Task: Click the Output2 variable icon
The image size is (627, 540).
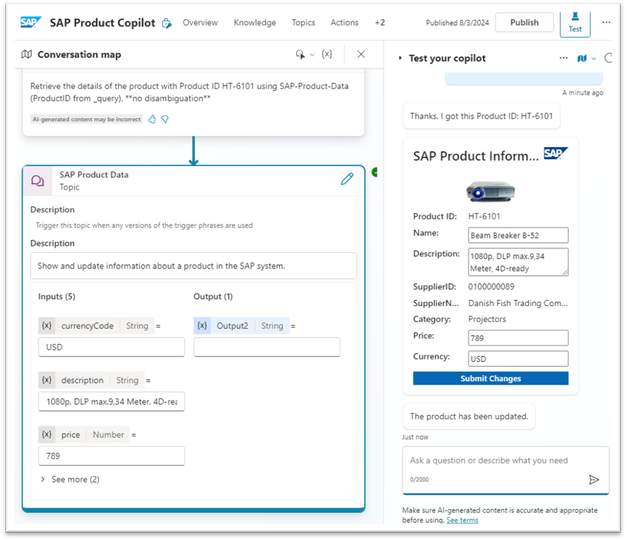Action: (x=202, y=326)
